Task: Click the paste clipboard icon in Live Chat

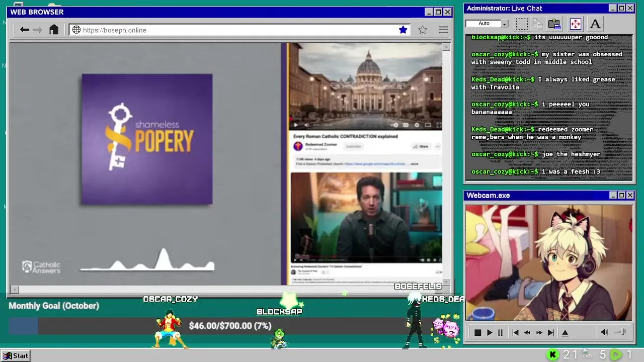Action: click(554, 24)
